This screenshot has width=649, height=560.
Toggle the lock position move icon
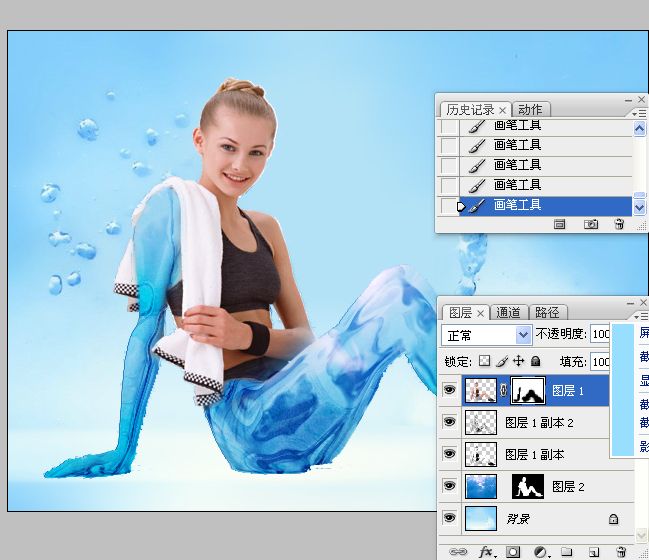[x=518, y=361]
